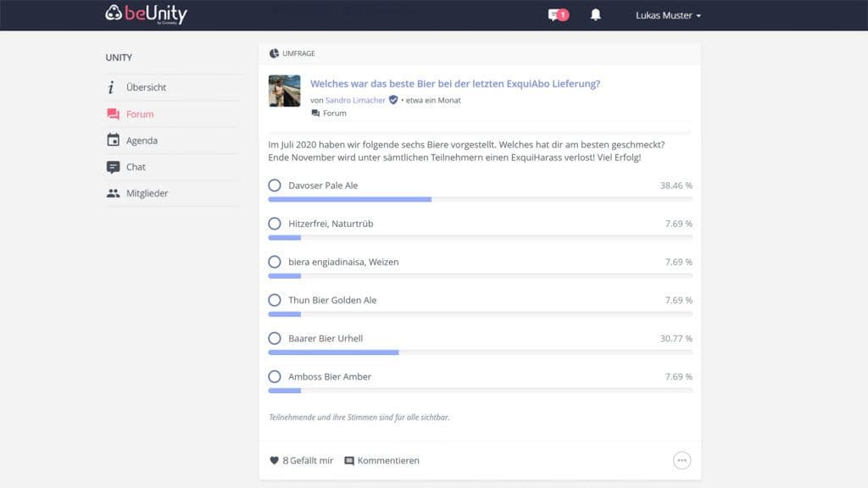The width and height of the screenshot is (868, 488).
Task: Click the Baarer Bier Urhell result bar
Action: coord(480,352)
